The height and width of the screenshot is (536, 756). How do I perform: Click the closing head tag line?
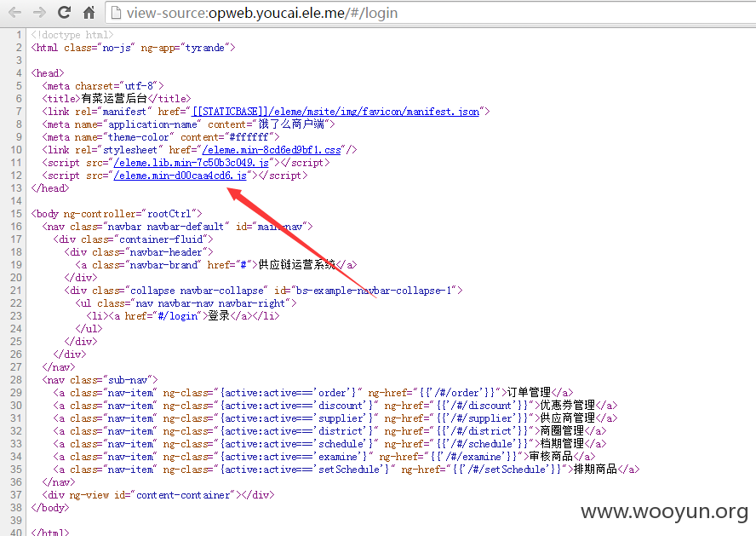point(50,188)
